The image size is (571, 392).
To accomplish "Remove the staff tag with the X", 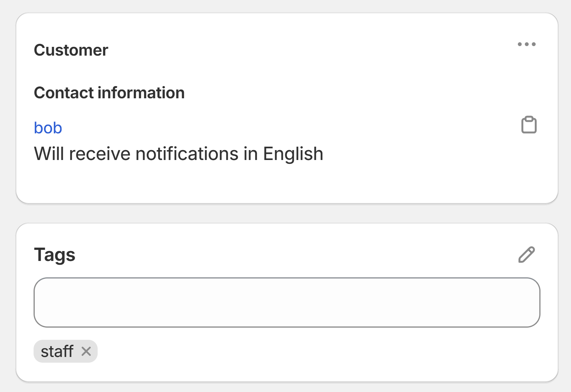I will [86, 351].
